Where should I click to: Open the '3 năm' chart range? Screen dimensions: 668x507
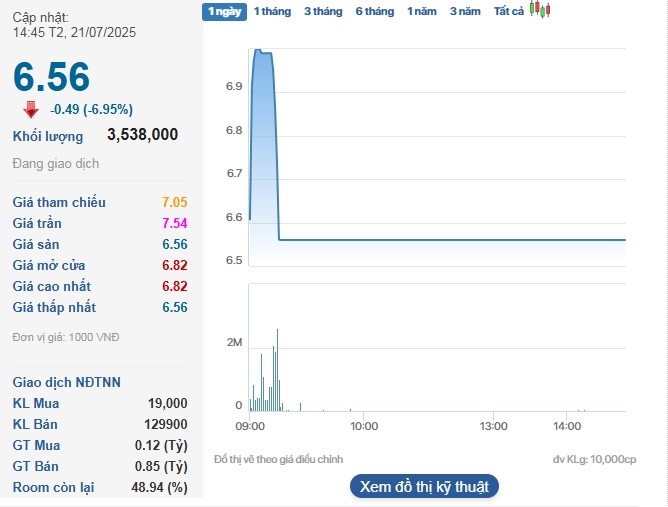click(465, 11)
